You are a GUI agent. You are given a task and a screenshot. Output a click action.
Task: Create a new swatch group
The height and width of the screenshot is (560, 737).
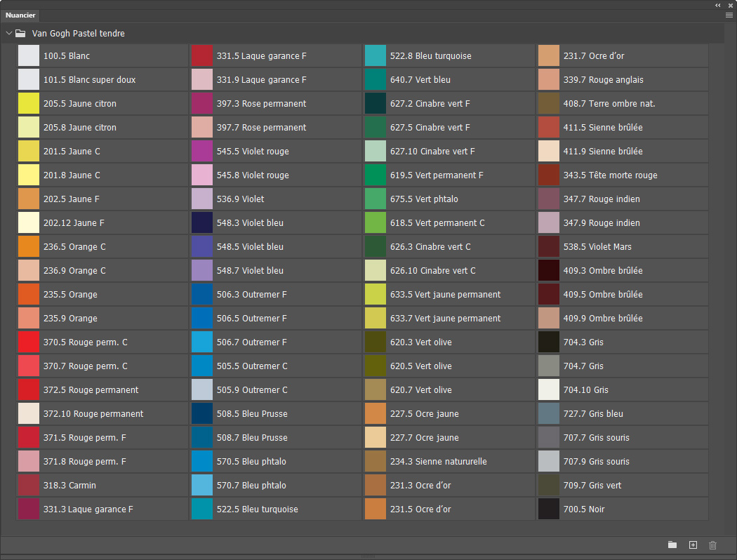672,545
